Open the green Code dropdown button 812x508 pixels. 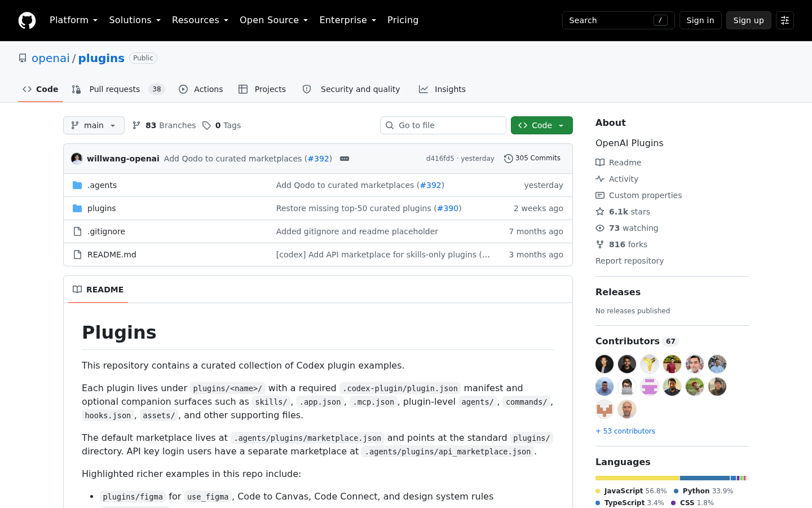click(x=542, y=125)
